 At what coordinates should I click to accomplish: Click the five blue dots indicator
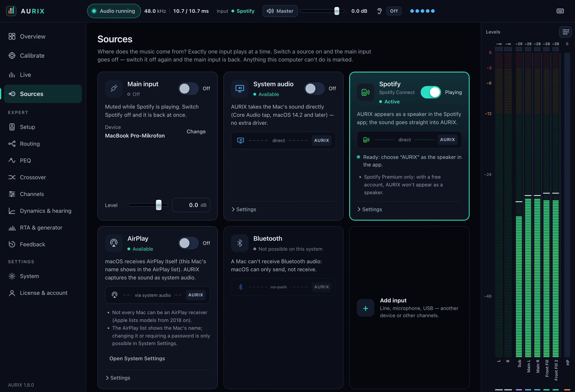click(422, 11)
